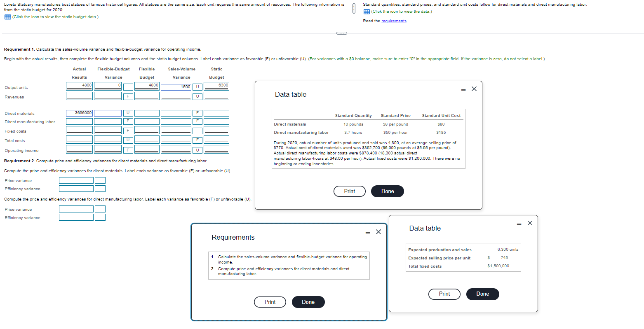Click the '6,300 units' expected production value
Screen dimensions: 644x329
coord(508,250)
